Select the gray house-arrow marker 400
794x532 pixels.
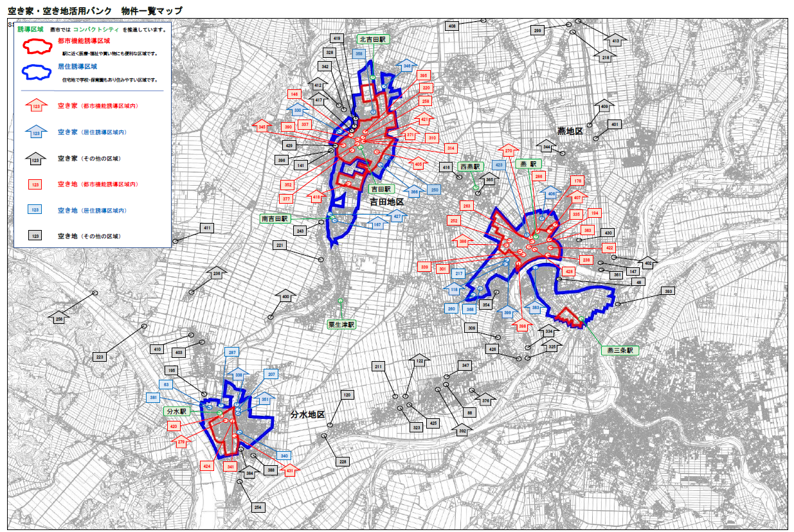[x=285, y=296]
